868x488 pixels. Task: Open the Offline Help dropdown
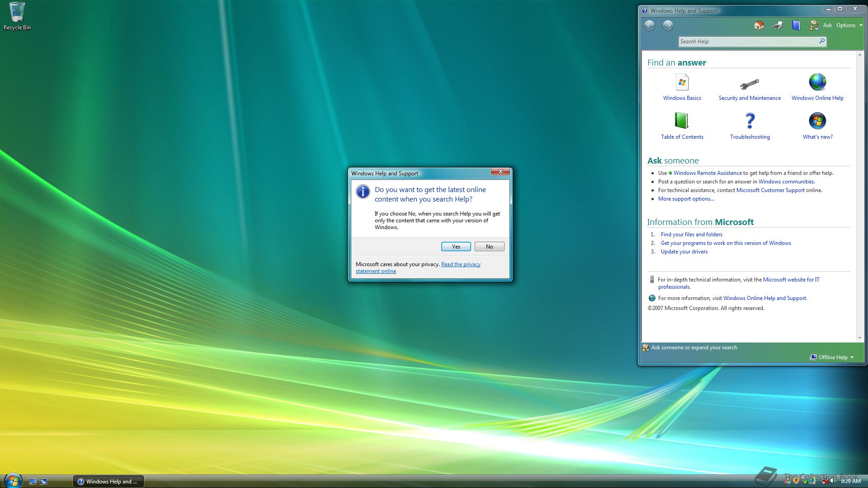[x=832, y=357]
